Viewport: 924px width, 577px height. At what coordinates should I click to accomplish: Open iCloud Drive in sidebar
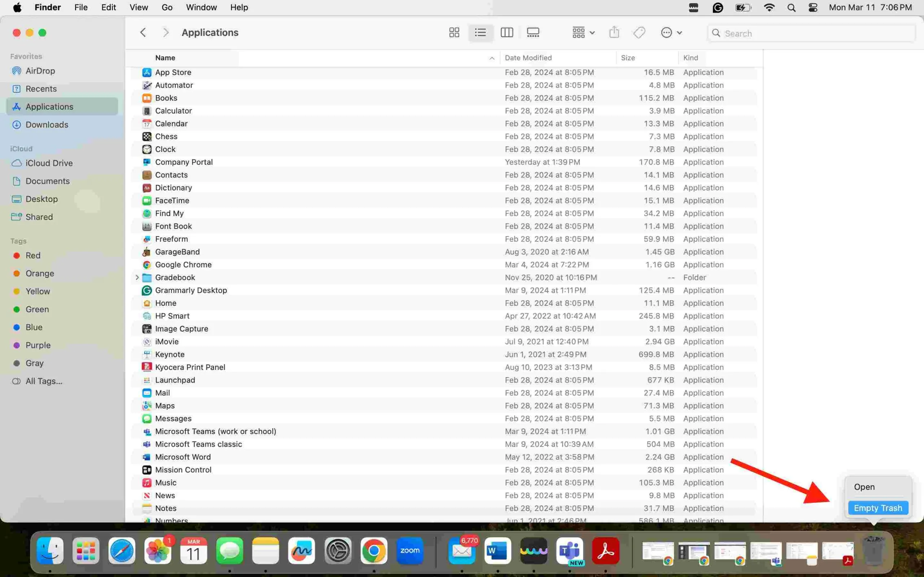point(49,163)
